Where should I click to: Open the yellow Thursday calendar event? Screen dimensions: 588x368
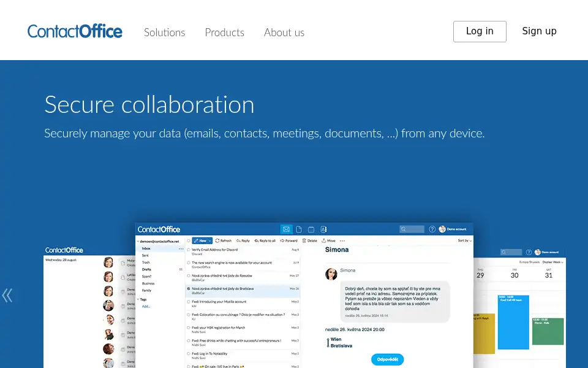tap(484, 334)
